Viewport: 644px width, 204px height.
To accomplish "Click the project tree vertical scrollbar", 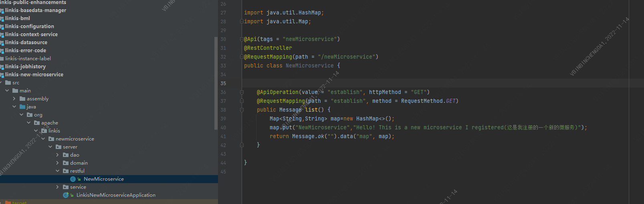I will point(216,80).
